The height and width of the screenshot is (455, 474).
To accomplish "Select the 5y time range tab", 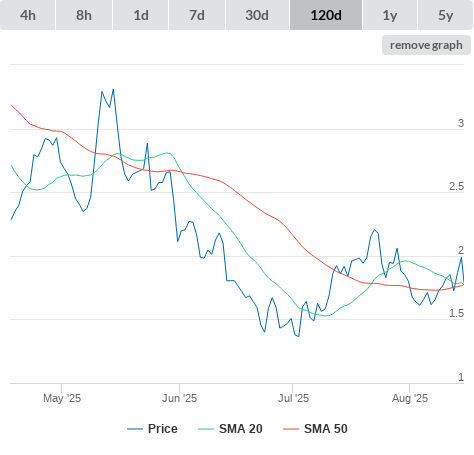I will [x=446, y=15].
